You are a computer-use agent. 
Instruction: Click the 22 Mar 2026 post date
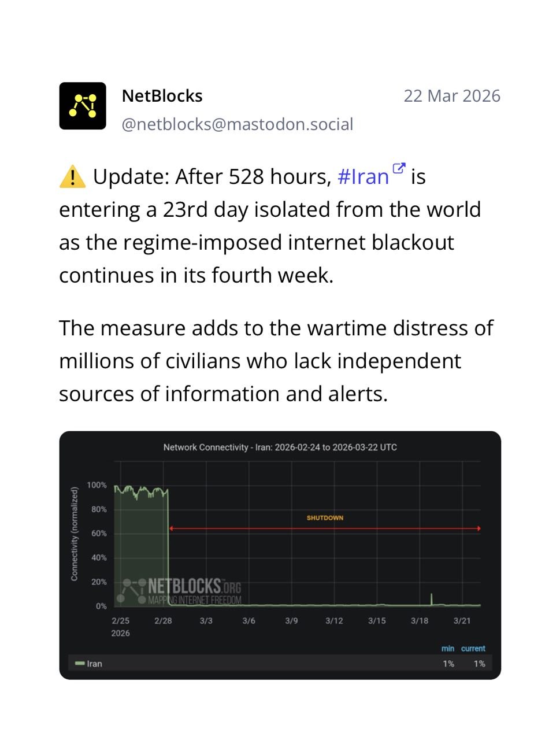pos(451,96)
